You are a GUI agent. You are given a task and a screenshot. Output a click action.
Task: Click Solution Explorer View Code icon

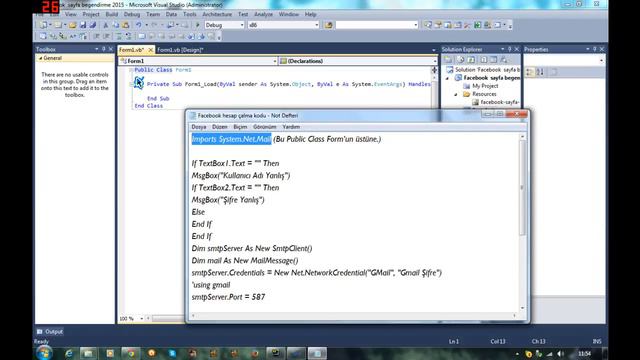tap(483, 60)
